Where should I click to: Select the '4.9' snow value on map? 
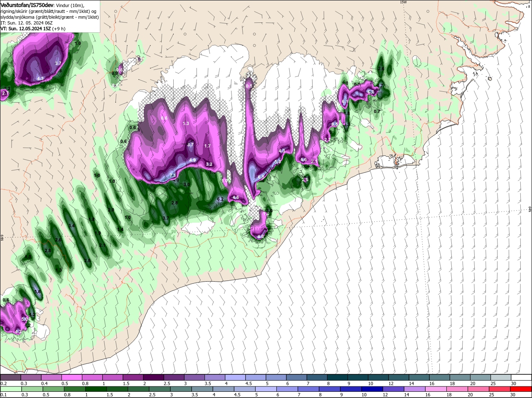coord(192,160)
